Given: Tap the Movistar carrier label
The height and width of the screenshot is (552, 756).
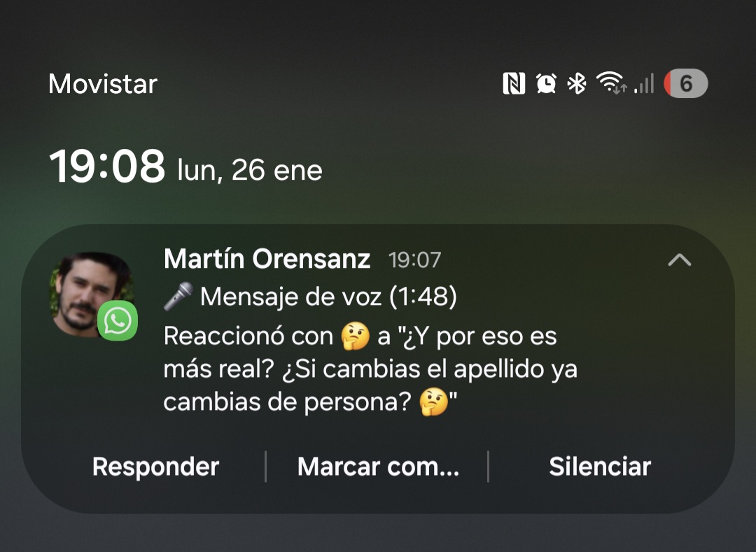Looking at the screenshot, I should 103,84.
